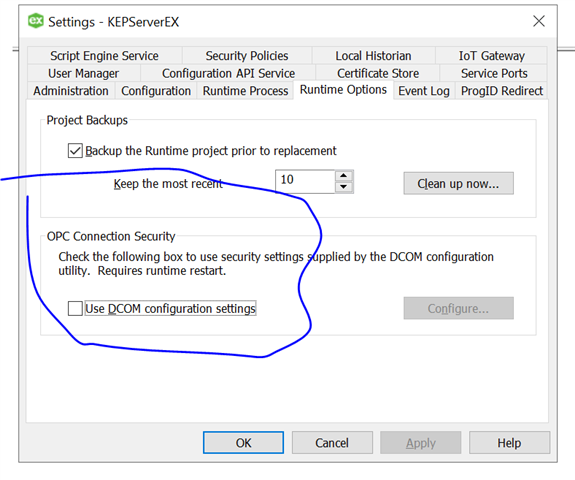
Task: Switch to the Security Policies tab
Action: [x=247, y=56]
